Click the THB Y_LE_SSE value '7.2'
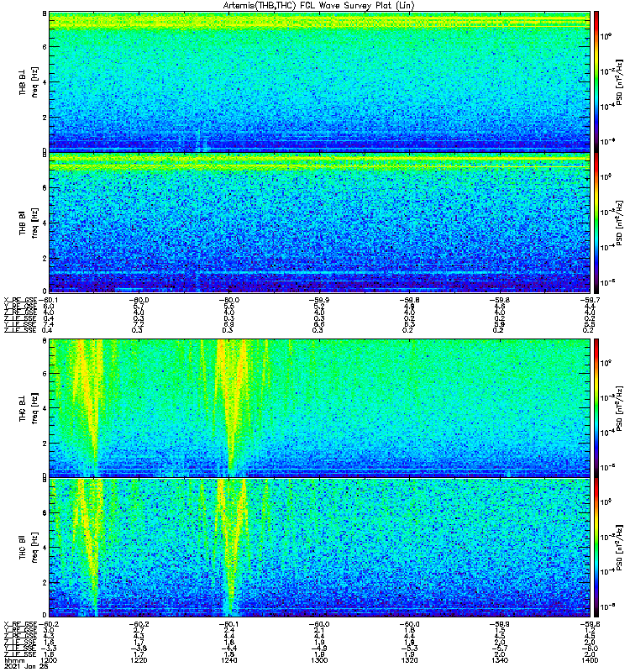This screenshot has height=672, width=630. [138, 324]
